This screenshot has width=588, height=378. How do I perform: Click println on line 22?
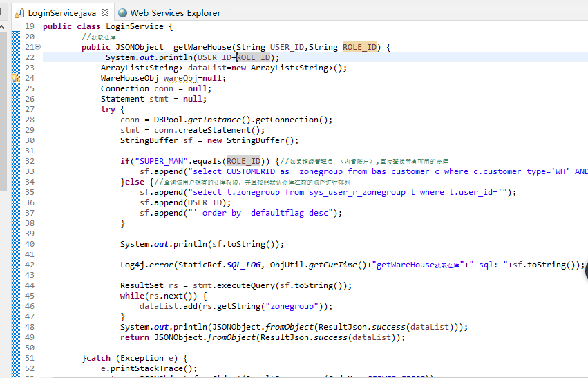[176, 57]
